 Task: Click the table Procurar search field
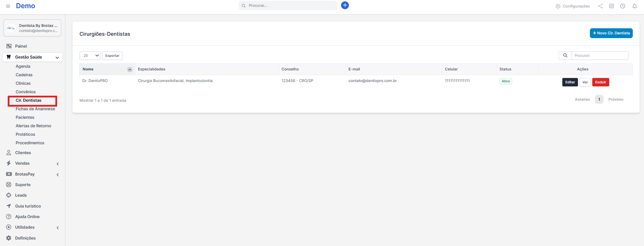tap(600, 55)
